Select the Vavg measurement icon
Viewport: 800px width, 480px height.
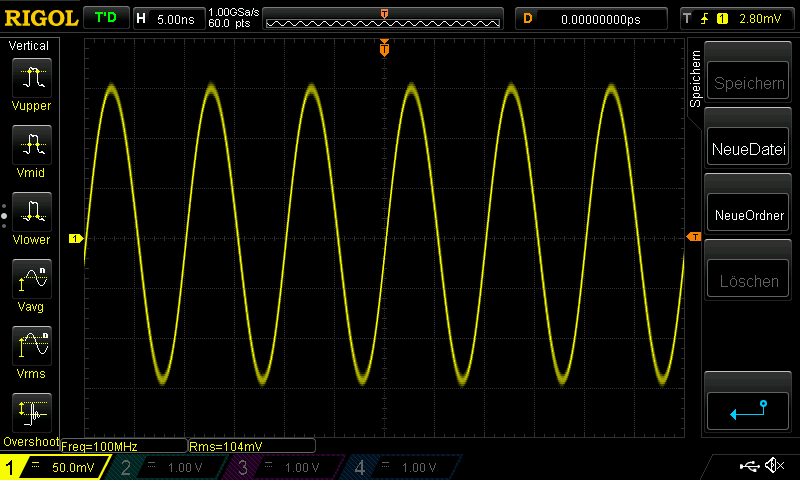tap(32, 279)
